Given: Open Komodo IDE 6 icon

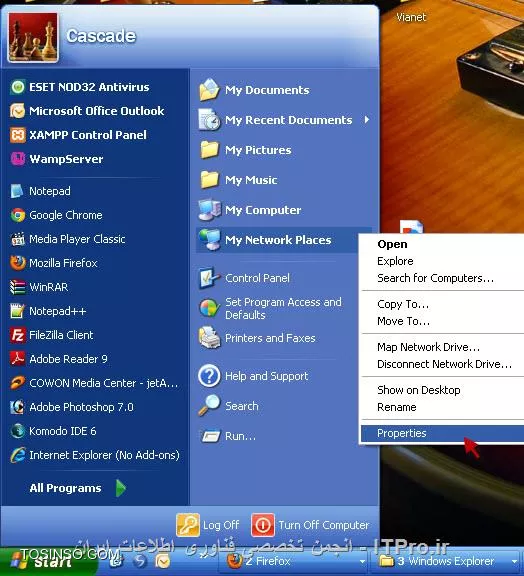Looking at the screenshot, I should [x=17, y=431].
